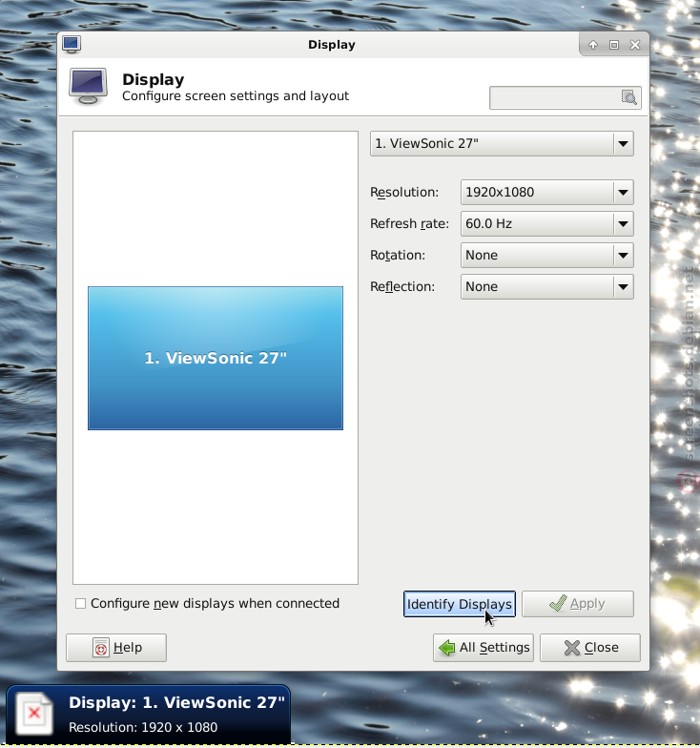Roll up window with the arrow button
Screen dimensions: 700x748
tap(593, 45)
